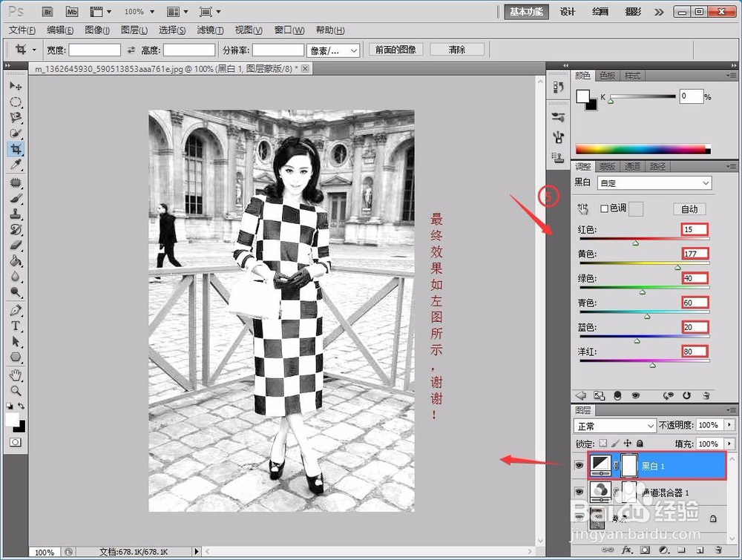
Task: Toggle lock all icon
Action: 640,443
